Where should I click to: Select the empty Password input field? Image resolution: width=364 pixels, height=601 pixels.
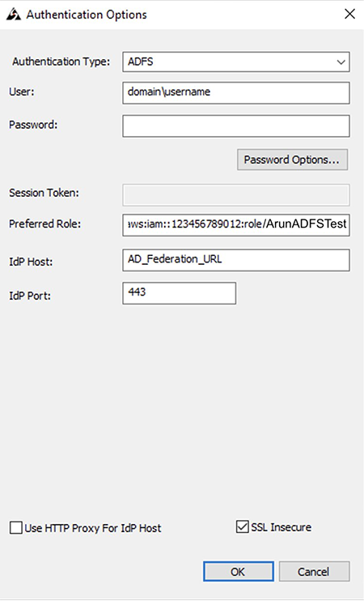pos(235,126)
